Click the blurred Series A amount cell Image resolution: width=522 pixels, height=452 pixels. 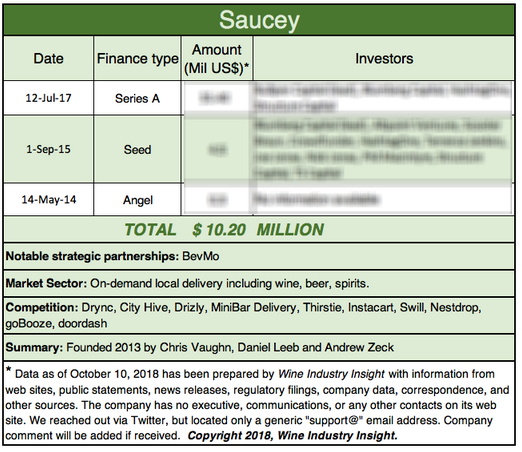click(x=217, y=98)
